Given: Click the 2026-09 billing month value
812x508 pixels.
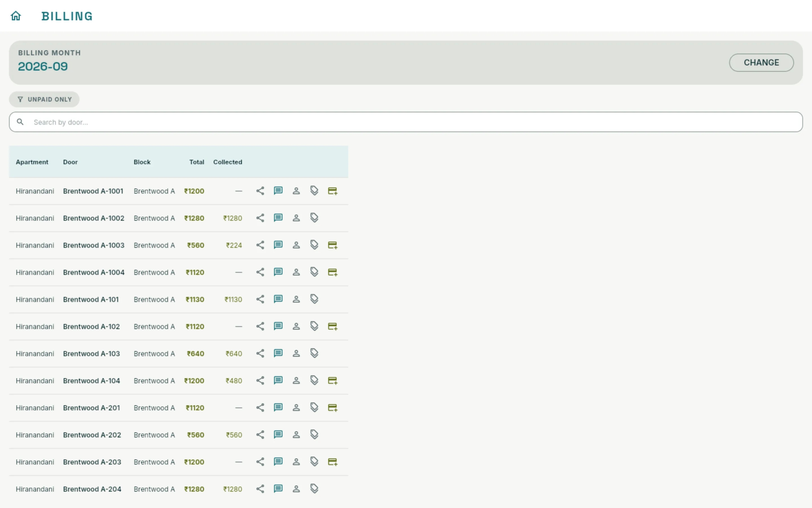Looking at the screenshot, I should pos(43,67).
